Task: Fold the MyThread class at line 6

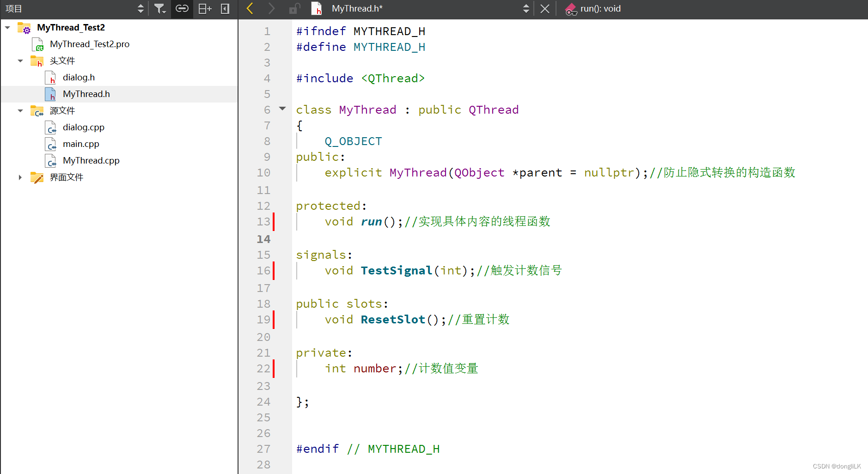Action: point(282,109)
